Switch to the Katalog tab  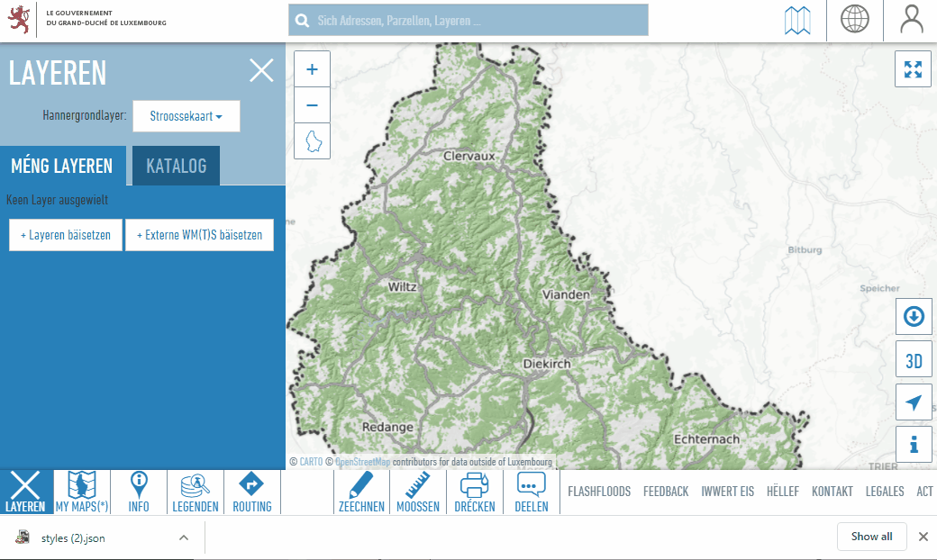click(x=176, y=167)
